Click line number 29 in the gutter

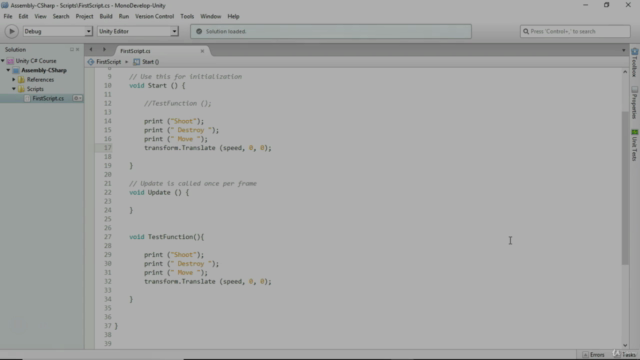tap(107, 255)
